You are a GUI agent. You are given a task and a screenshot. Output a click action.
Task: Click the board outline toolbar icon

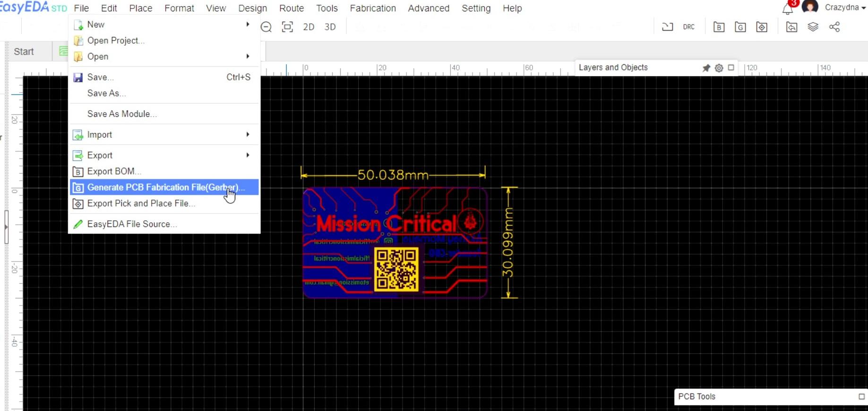[667, 27]
